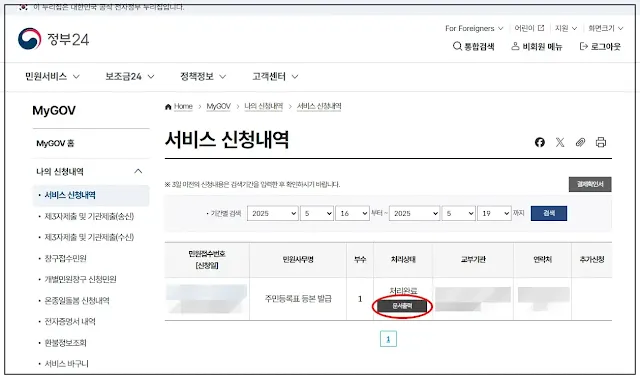Click 문서출력 document print button
Screen dimensions: 640x379
pos(402,306)
